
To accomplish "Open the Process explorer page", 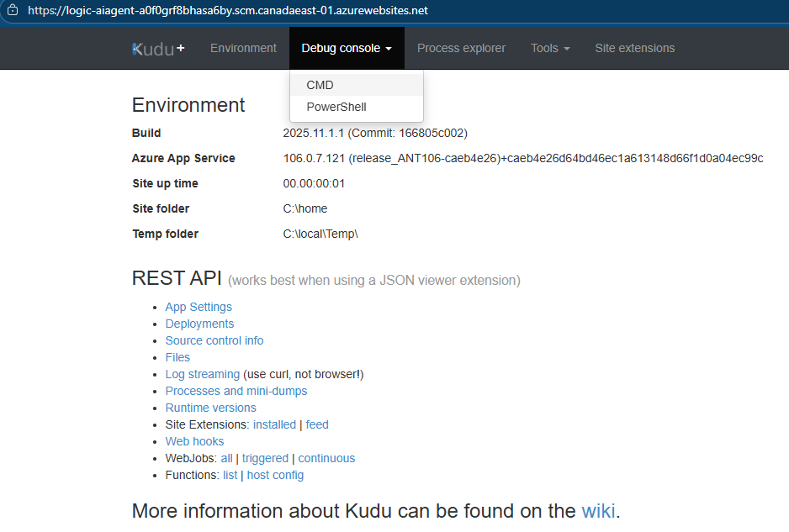I will [x=461, y=49].
